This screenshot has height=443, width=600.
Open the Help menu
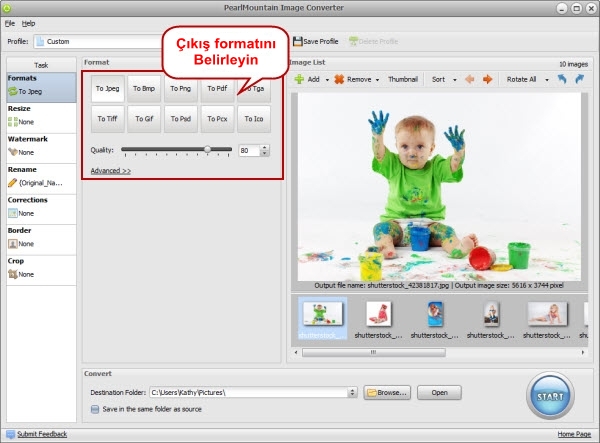pos(28,22)
